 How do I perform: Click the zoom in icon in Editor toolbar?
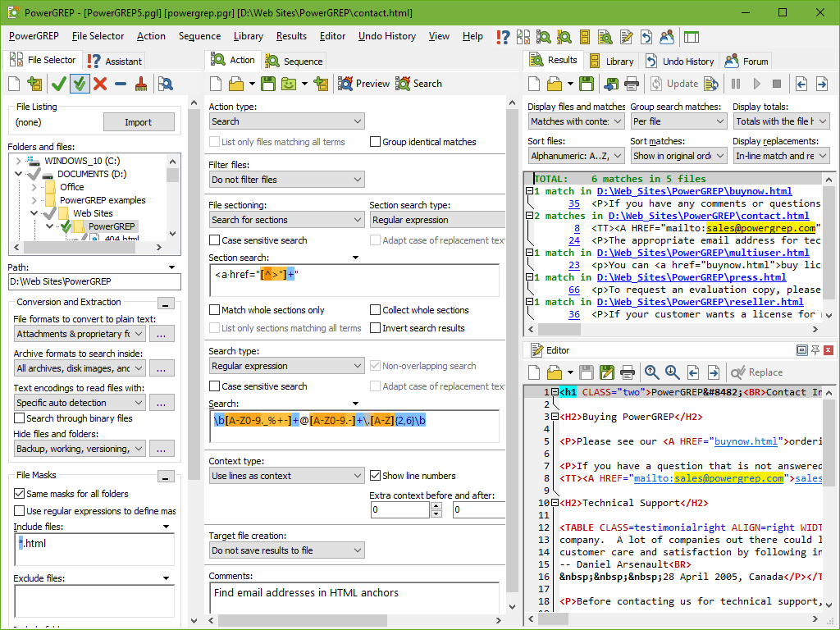click(651, 371)
